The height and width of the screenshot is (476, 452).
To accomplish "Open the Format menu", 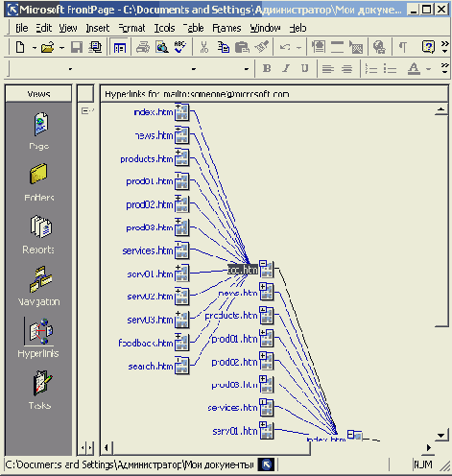I will tap(131, 28).
